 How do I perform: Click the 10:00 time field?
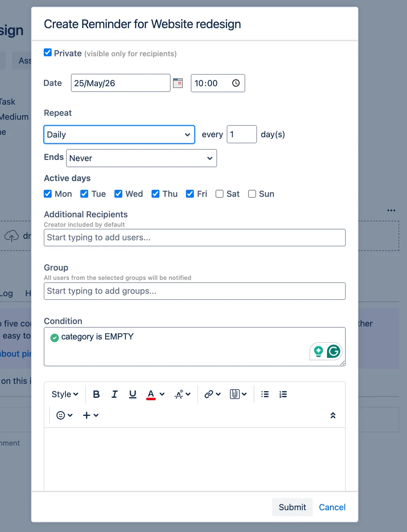[218, 83]
